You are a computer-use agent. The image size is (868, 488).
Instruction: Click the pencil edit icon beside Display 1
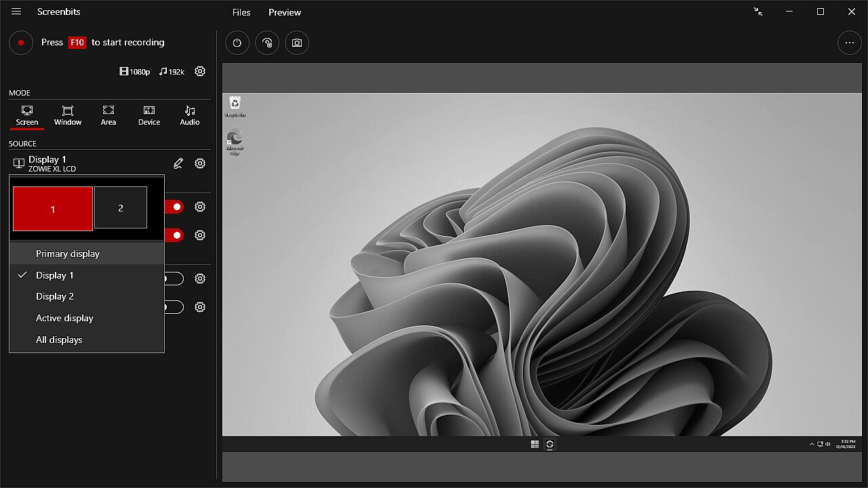click(x=178, y=163)
